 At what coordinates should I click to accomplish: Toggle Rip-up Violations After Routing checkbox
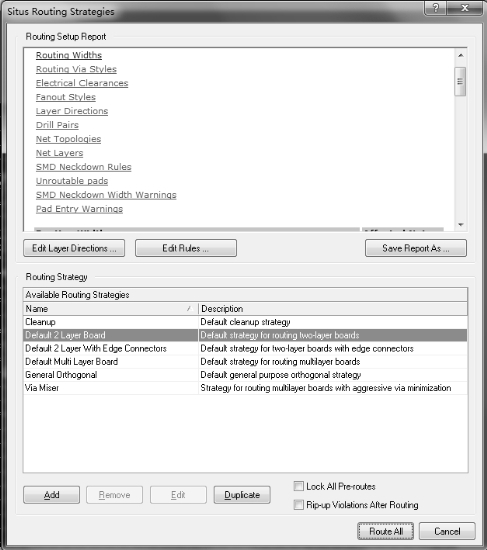pos(298,505)
